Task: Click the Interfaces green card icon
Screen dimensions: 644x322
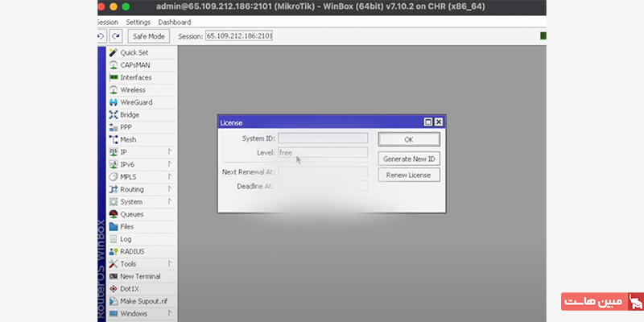Action: coord(114,77)
